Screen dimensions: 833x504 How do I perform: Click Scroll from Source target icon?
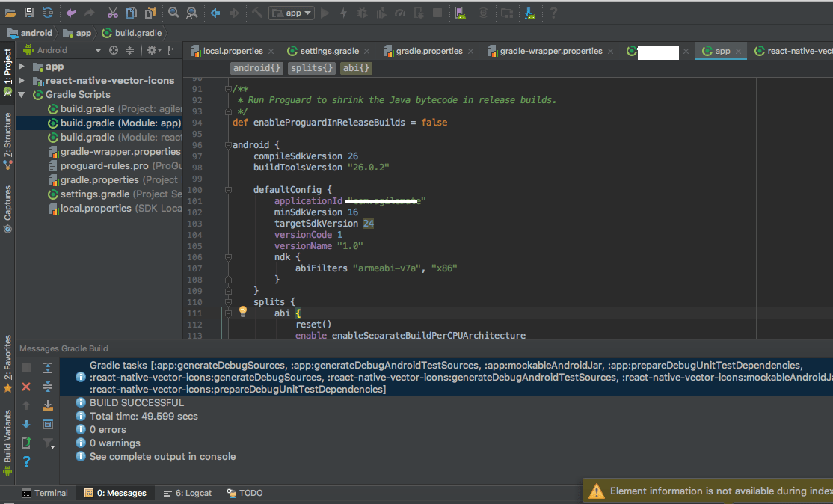(x=113, y=50)
